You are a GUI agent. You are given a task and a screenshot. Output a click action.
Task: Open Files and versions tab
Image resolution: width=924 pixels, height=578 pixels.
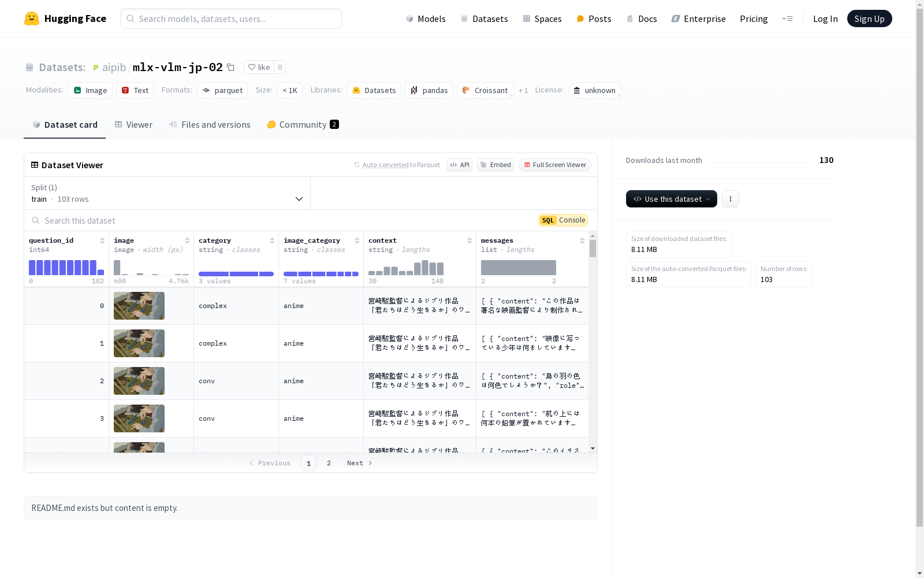coord(210,125)
